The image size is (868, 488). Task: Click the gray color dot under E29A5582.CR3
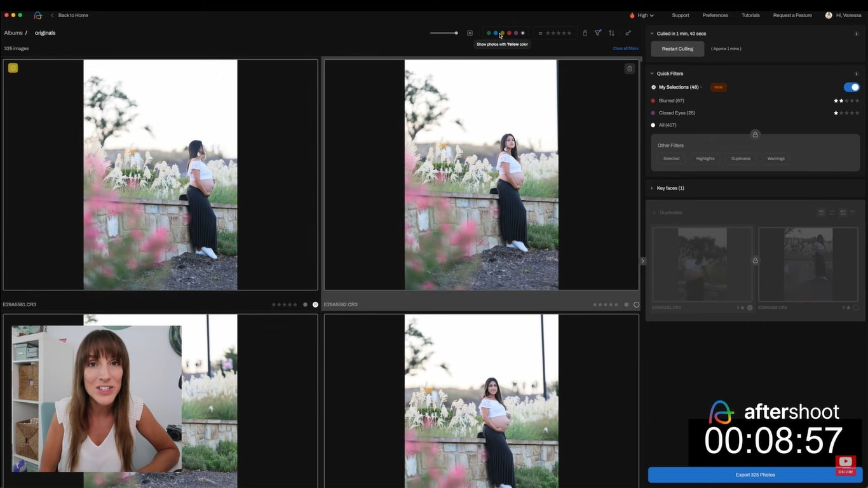tap(626, 304)
